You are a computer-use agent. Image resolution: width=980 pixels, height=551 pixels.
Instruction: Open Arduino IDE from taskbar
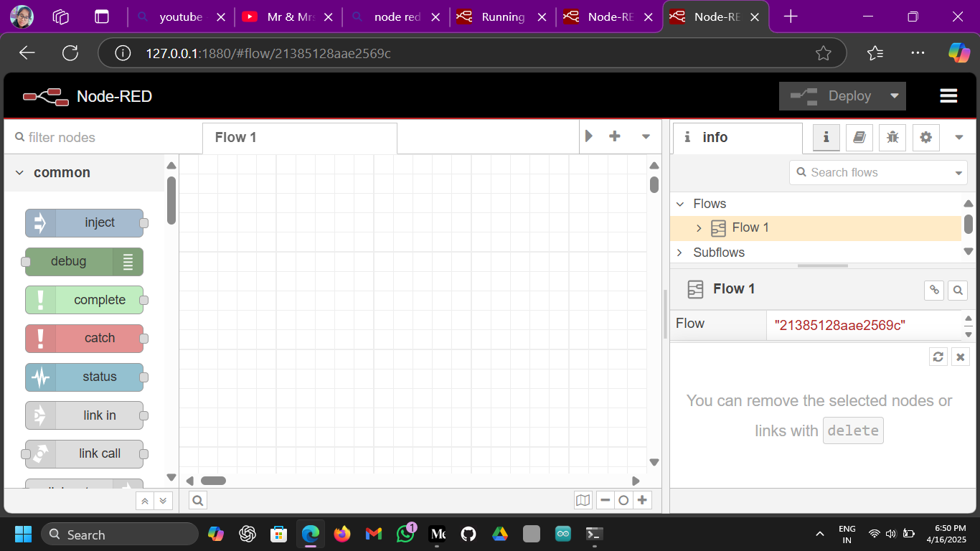(563, 534)
